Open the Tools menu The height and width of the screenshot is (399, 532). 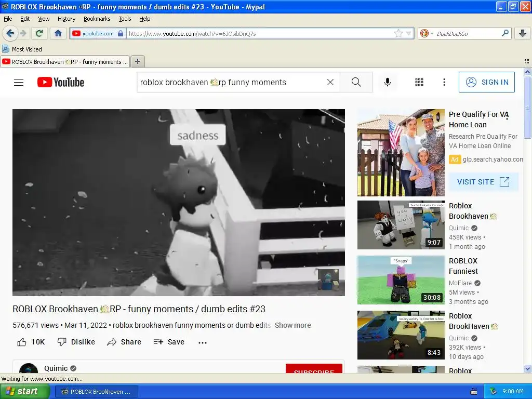tap(125, 19)
